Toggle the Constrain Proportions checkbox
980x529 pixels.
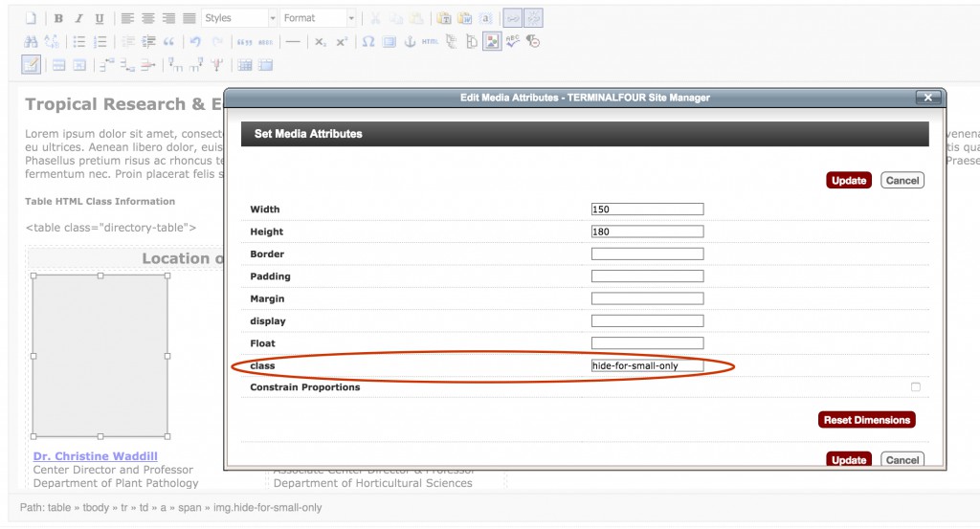pos(916,387)
